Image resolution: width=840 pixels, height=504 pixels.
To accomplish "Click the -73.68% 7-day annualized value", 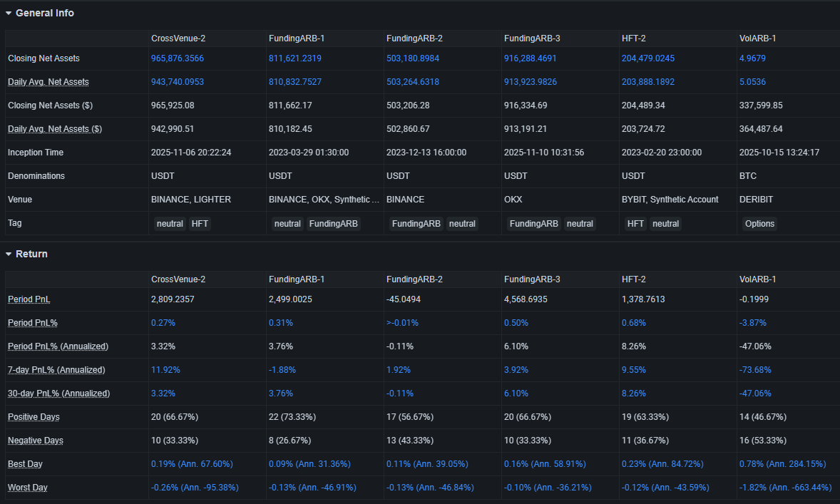I will (x=755, y=370).
